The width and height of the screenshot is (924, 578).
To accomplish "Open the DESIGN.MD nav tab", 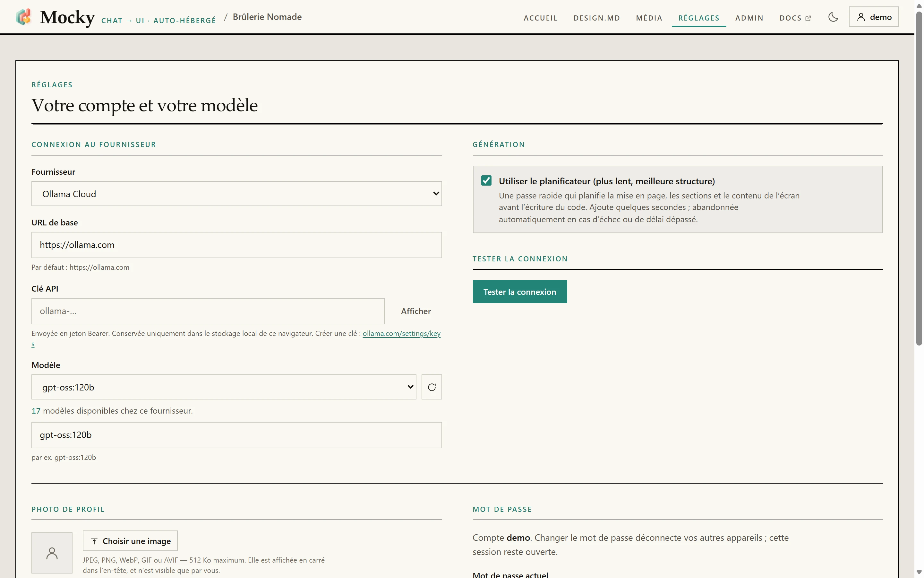I will (596, 18).
